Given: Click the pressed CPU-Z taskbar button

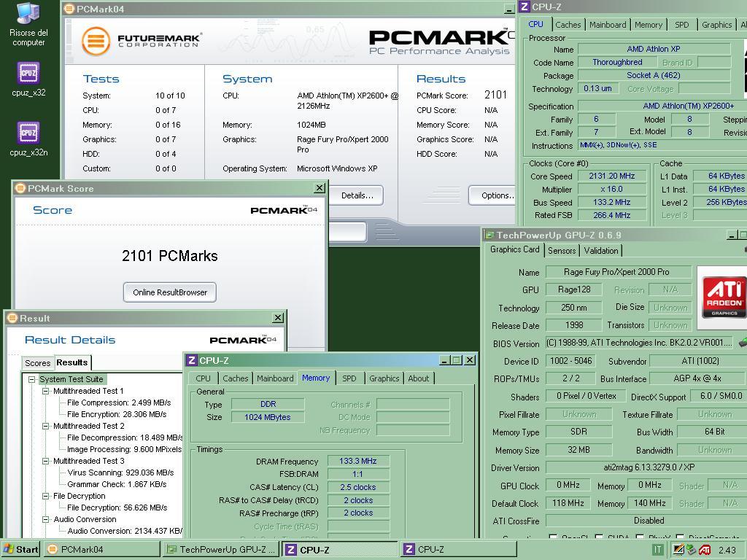Looking at the screenshot, I should pos(339,549).
